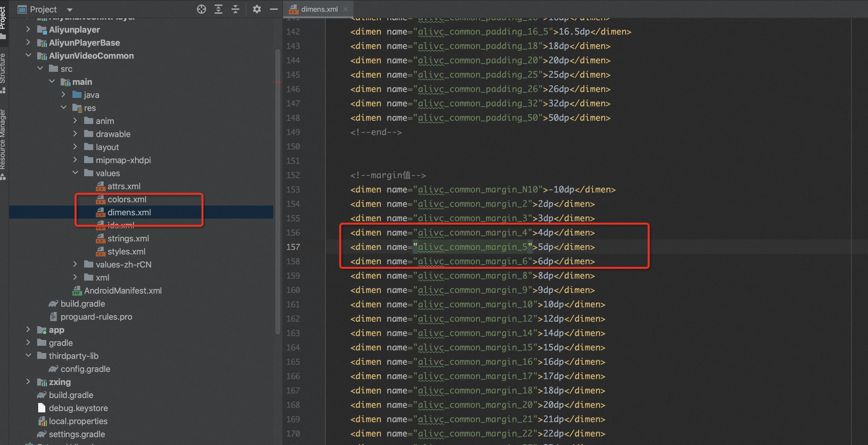Click the AndroidManifest.xml MF file icon
868x445 pixels.
pyautogui.click(x=77, y=291)
